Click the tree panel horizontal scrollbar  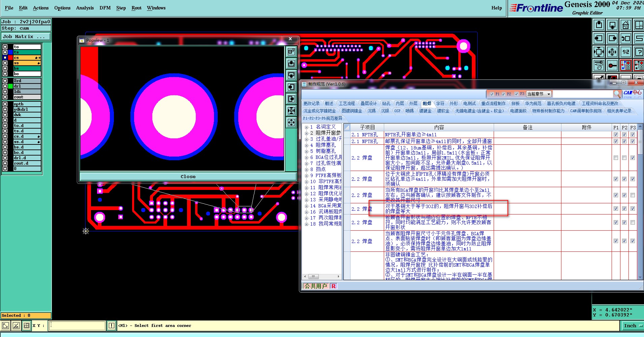323,277
